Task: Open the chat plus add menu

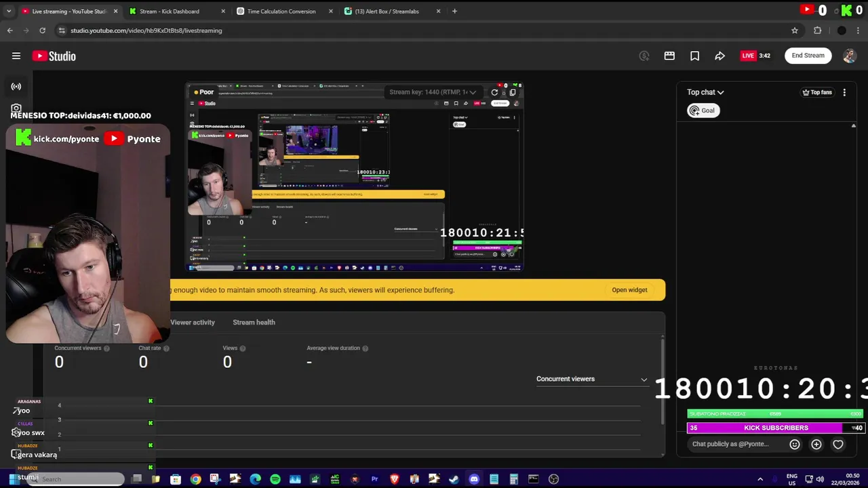Action: (x=816, y=444)
